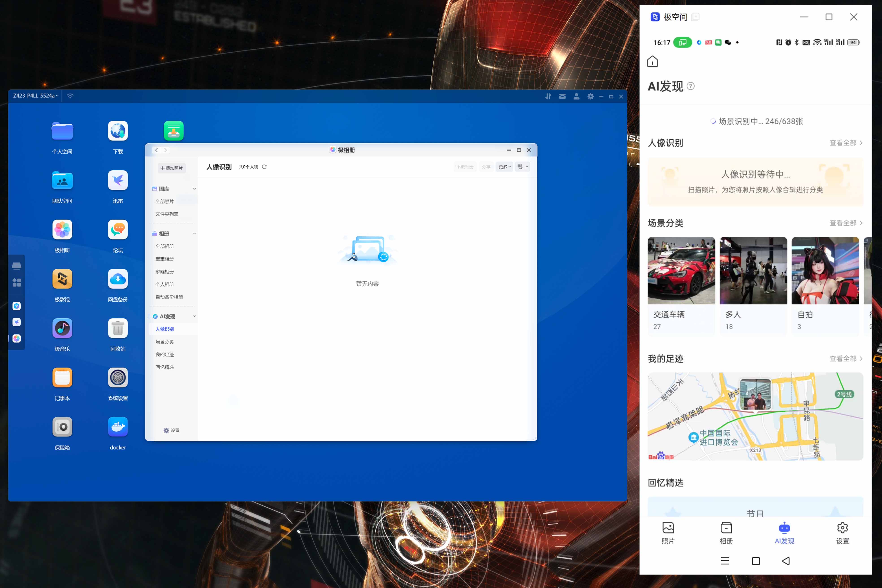The width and height of the screenshot is (882, 588).
Task: Select 文件夹列表 in the sidebar
Action: (167, 214)
